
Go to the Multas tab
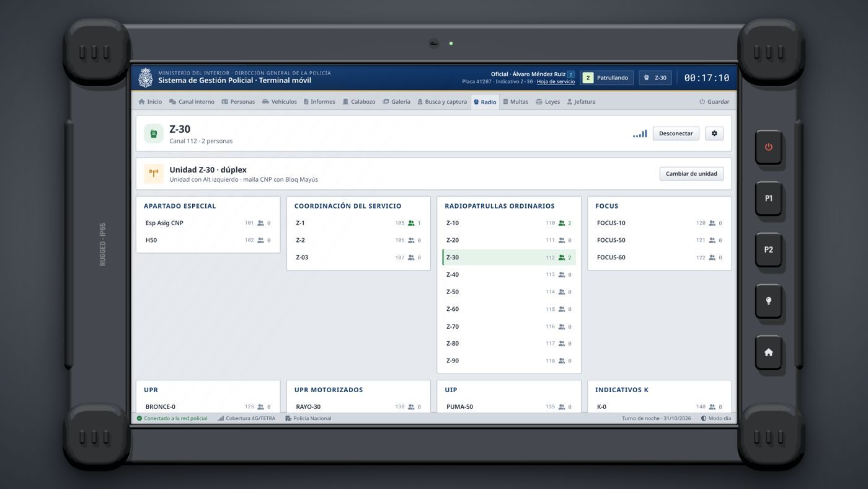pyautogui.click(x=516, y=102)
